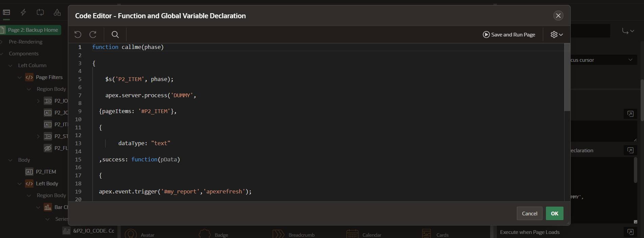Click the Calendar gallery icon
The height and width of the screenshot is (238, 644).
click(352, 234)
